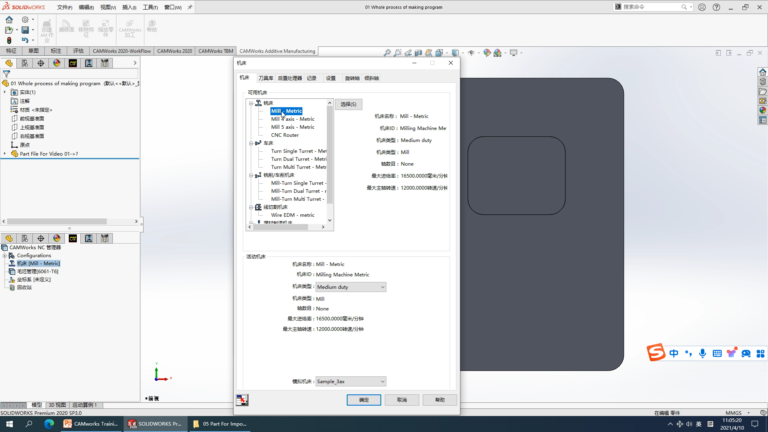Click the filter funnel icon in feature tree
The width and height of the screenshot is (768, 432).
[6, 74]
